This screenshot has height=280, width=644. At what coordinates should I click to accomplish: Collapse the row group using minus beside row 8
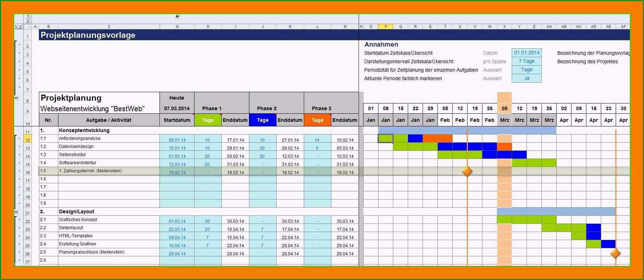click(16, 97)
